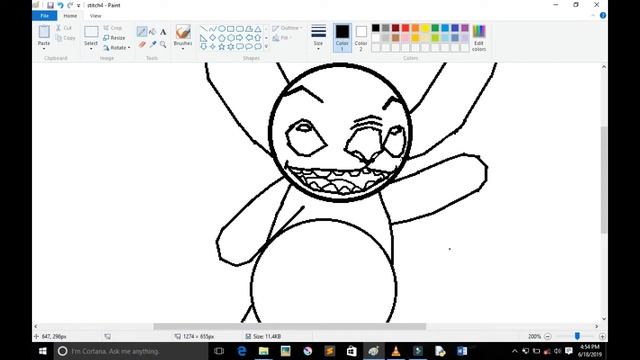Select the Magnifier tool
640x360 pixels.
click(x=163, y=44)
